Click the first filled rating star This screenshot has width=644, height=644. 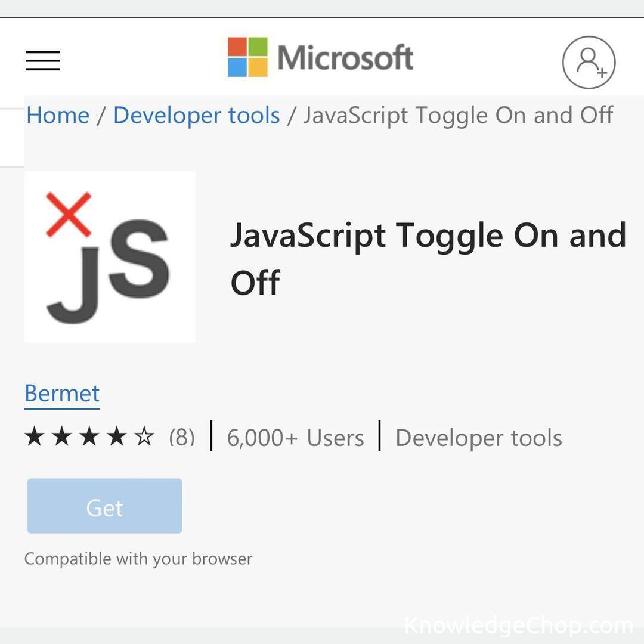point(35,437)
